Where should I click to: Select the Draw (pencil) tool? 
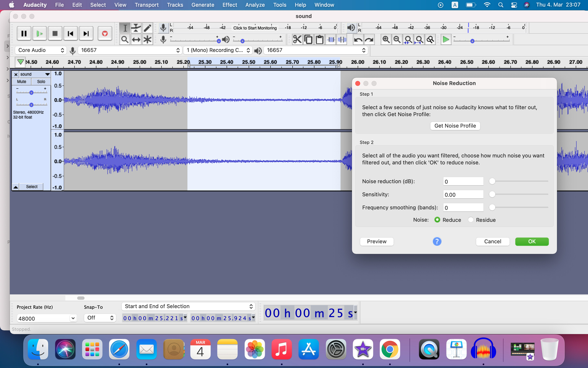(x=147, y=28)
